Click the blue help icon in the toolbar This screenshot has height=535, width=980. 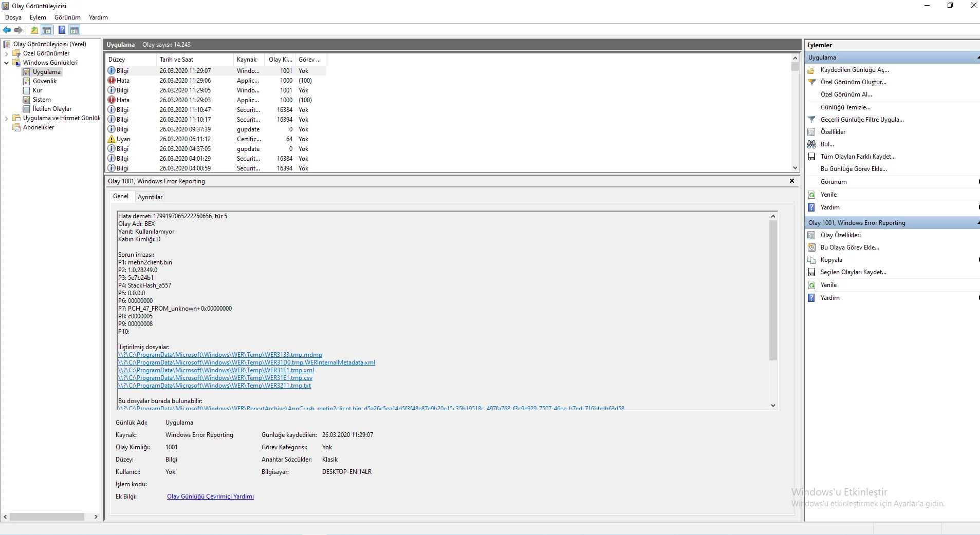62,30
